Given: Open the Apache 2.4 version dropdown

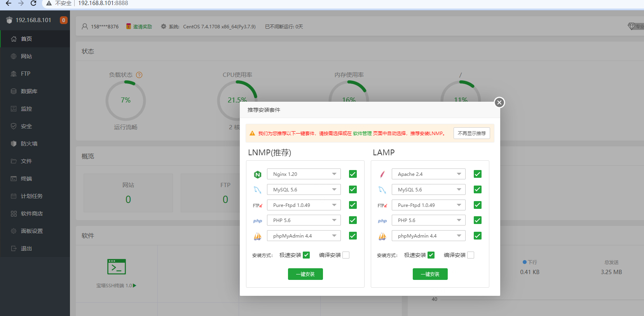Looking at the screenshot, I should click(429, 174).
